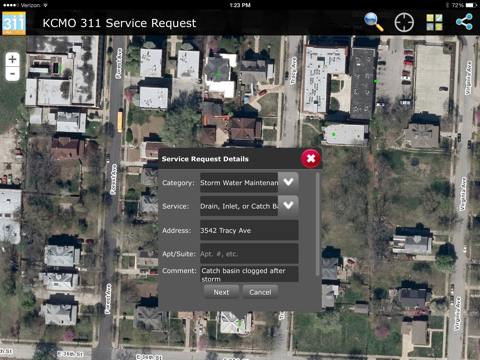480x360 pixels.
Task: Zoom out with the minus button
Action: point(12,74)
